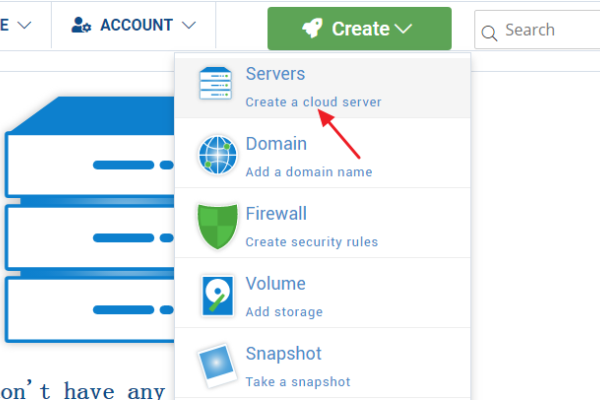The image size is (600, 400).
Task: Pick the Volume title in the Create menu
Action: (x=275, y=284)
